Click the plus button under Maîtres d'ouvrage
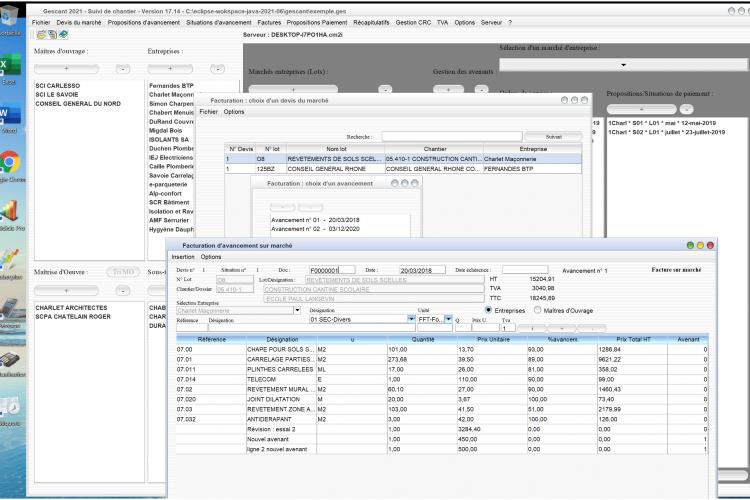This screenshot has width=750, height=500. pos(66,69)
